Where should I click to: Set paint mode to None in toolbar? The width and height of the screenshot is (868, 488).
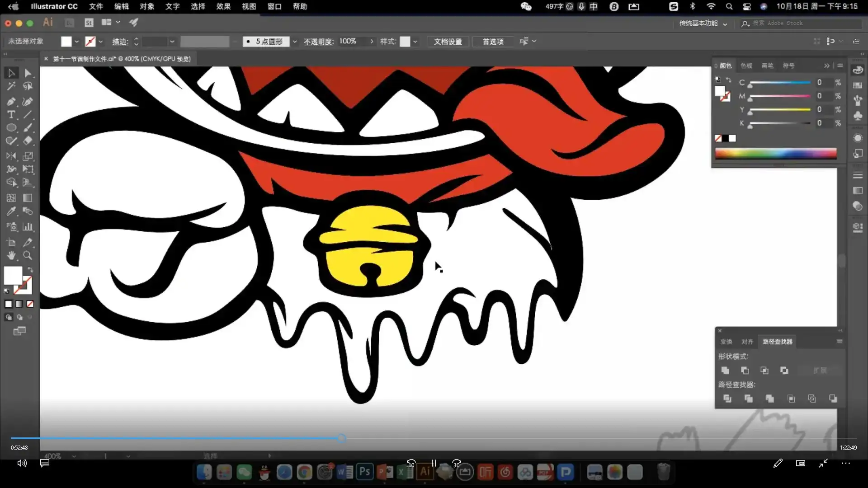click(30, 304)
